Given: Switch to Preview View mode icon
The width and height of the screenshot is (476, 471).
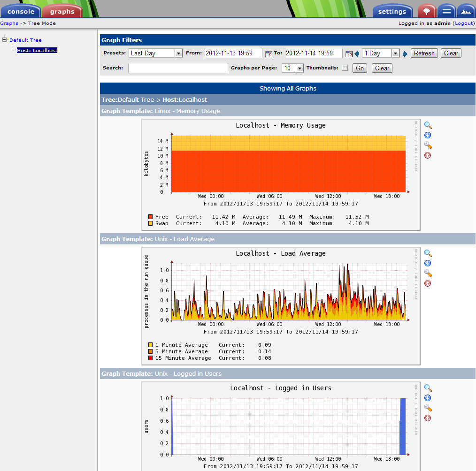Looking at the screenshot, I should [466, 11].
